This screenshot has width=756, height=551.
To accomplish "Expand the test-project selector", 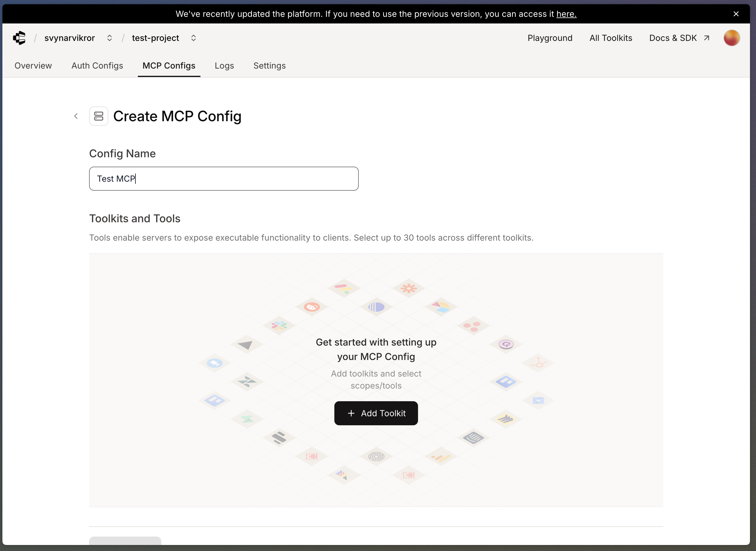I will coord(193,38).
